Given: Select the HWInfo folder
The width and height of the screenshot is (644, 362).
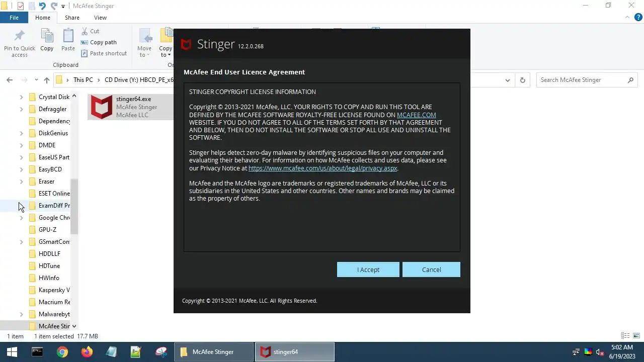Looking at the screenshot, I should point(44,278).
